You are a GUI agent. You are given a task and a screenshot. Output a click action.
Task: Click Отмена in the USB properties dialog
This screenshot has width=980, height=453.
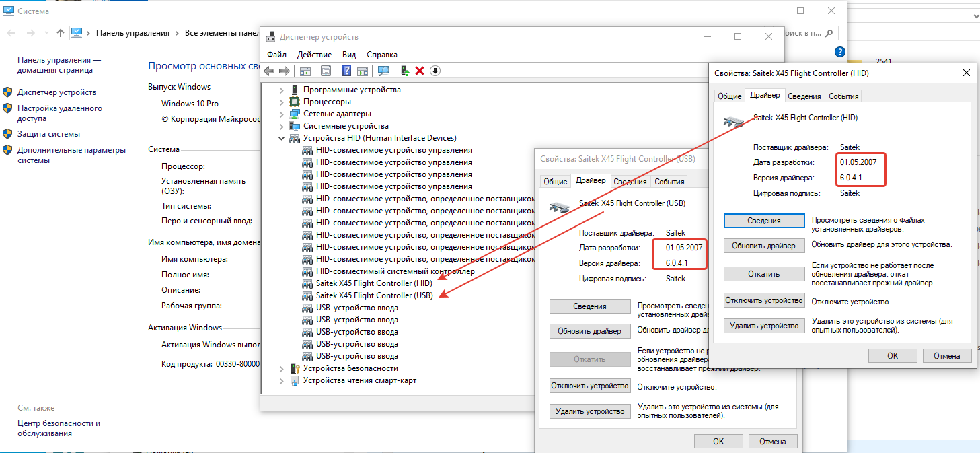pos(773,442)
